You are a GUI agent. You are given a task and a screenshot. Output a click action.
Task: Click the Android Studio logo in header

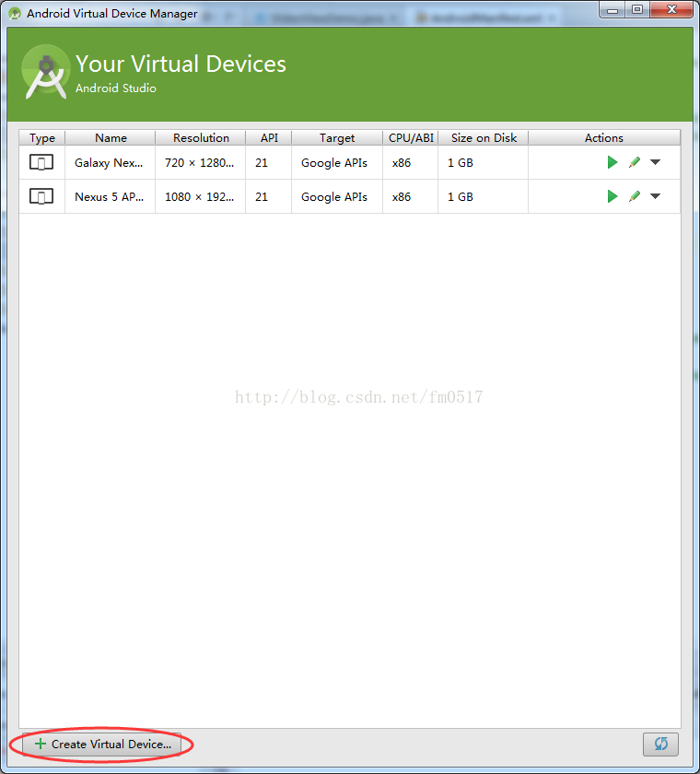(46, 72)
